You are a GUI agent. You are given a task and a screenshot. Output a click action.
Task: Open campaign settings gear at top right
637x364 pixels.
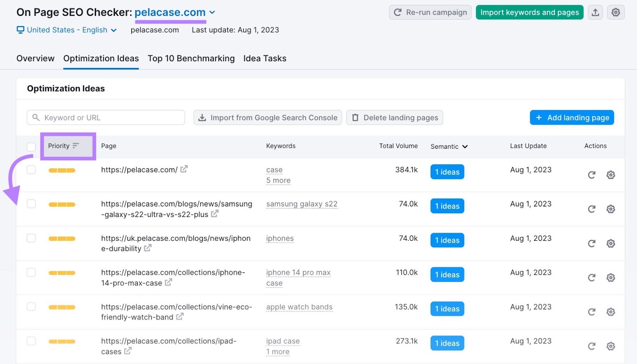tap(616, 12)
